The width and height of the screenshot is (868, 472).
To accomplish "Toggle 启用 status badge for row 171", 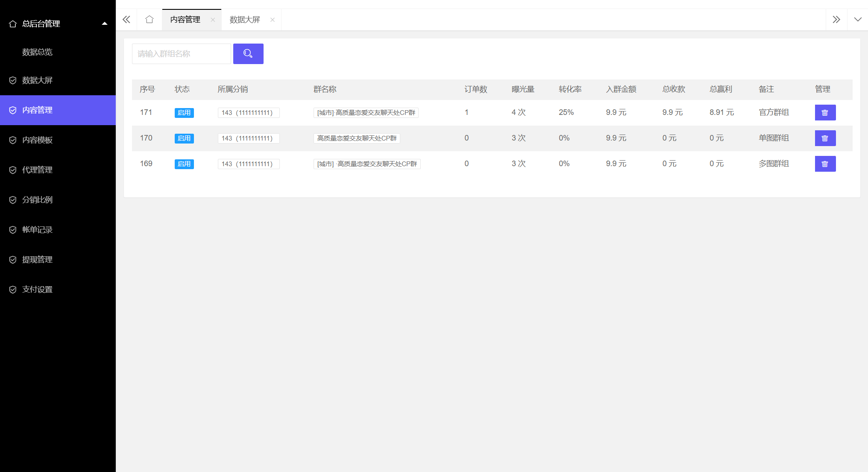I will [x=184, y=113].
